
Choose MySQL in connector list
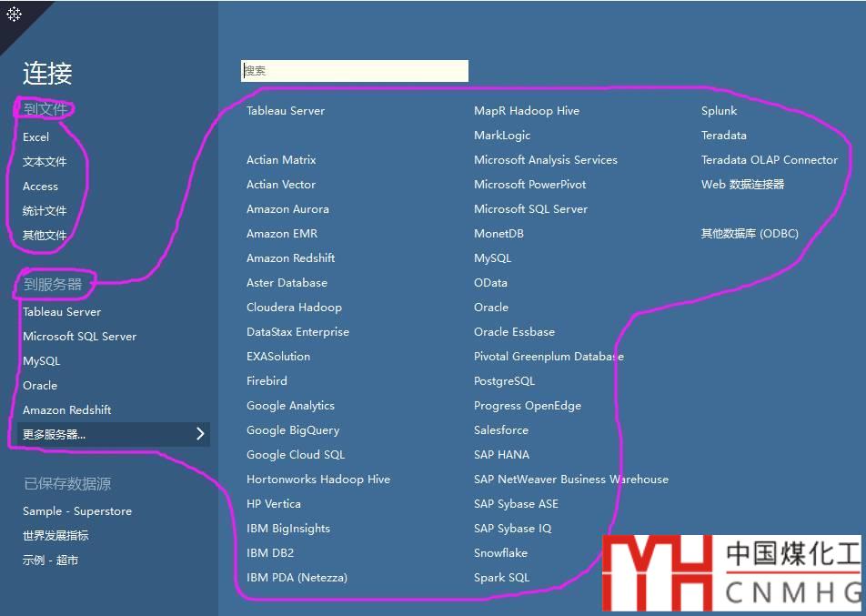tap(493, 258)
